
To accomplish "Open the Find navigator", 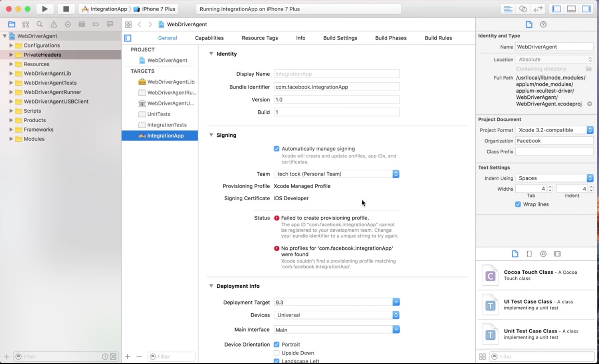I will coord(40,24).
